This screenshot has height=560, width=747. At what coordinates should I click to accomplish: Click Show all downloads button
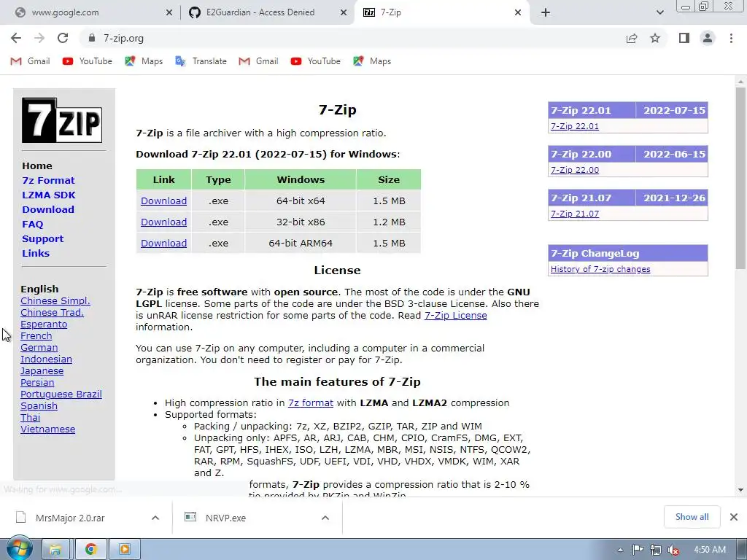pyautogui.click(x=692, y=517)
